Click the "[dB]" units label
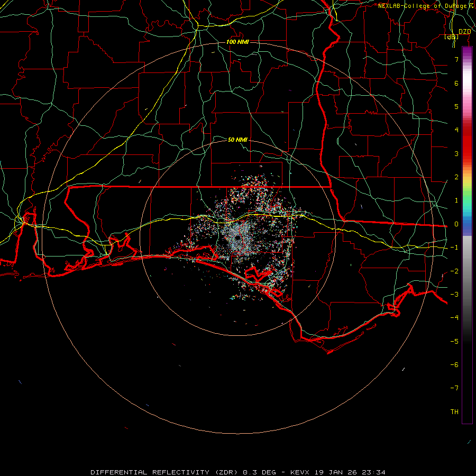 coord(452,37)
